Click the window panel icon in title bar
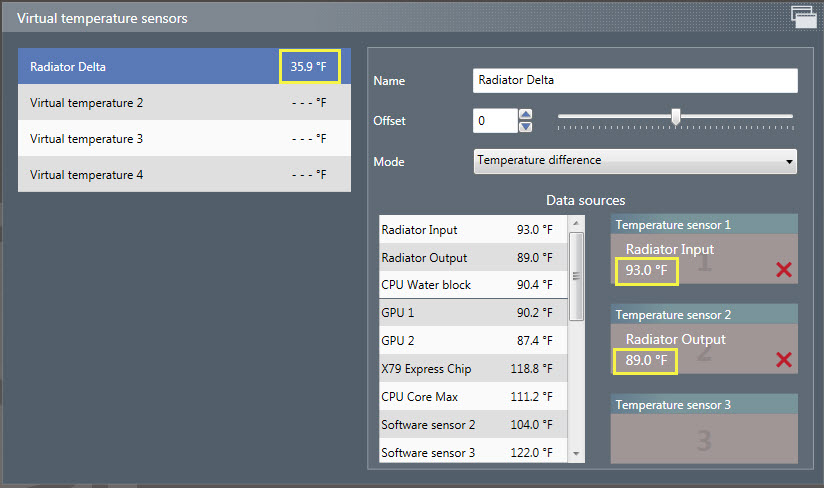This screenshot has height=488, width=824. click(x=803, y=15)
